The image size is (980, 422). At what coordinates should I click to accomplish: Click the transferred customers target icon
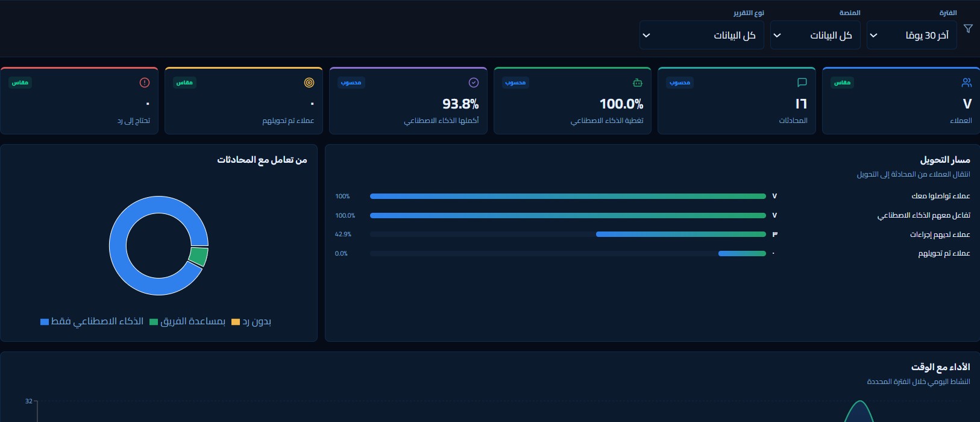[x=309, y=83]
